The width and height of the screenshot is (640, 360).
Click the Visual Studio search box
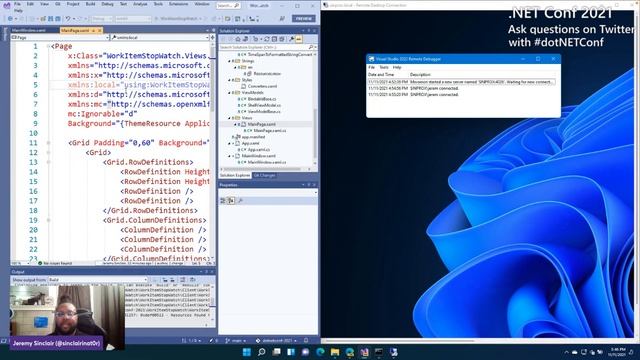[228, 6]
